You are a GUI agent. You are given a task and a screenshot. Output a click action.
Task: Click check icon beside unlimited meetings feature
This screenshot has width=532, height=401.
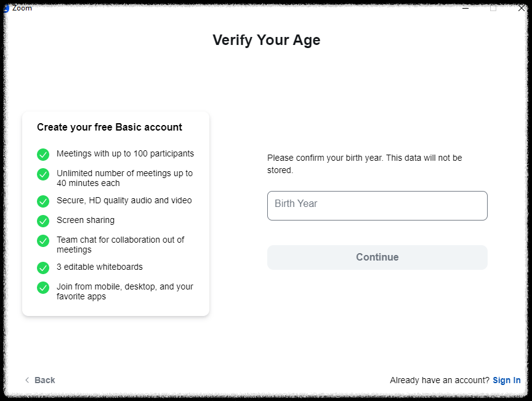coord(43,174)
